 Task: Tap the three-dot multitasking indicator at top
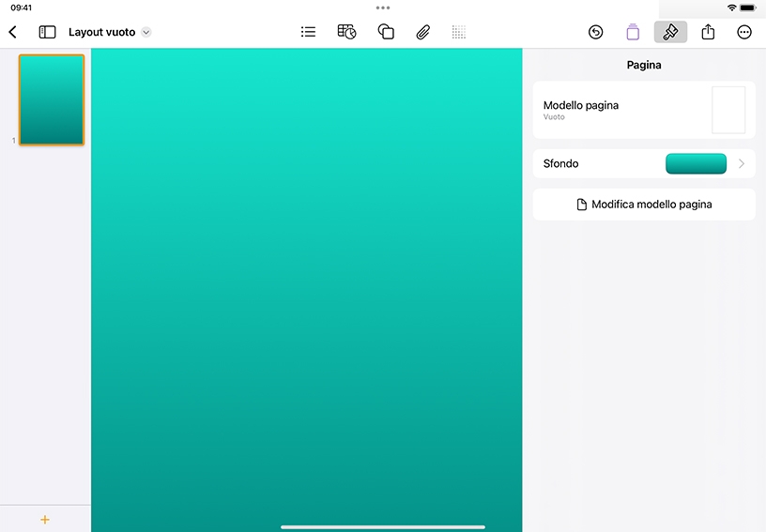coord(383,8)
